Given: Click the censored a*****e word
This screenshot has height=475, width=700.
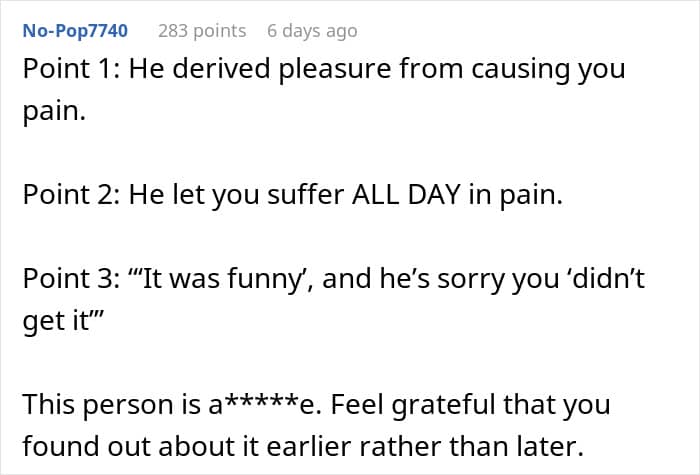Looking at the screenshot, I should pos(265,404).
